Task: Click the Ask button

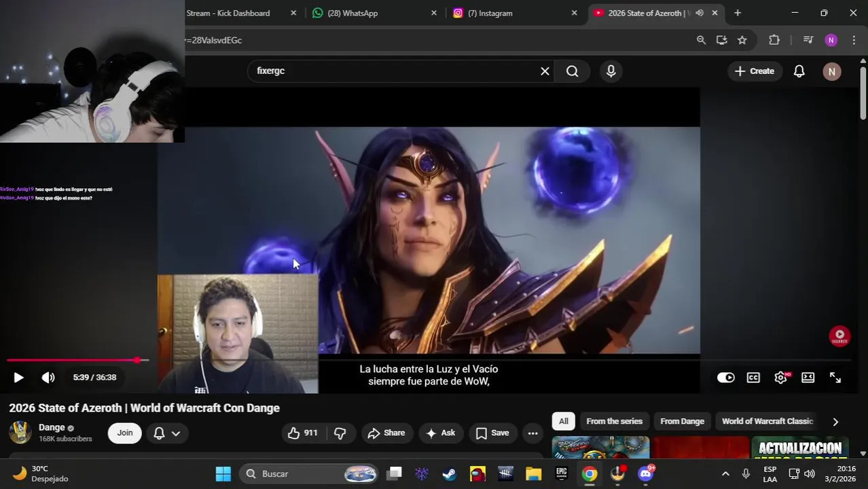Action: (x=440, y=433)
